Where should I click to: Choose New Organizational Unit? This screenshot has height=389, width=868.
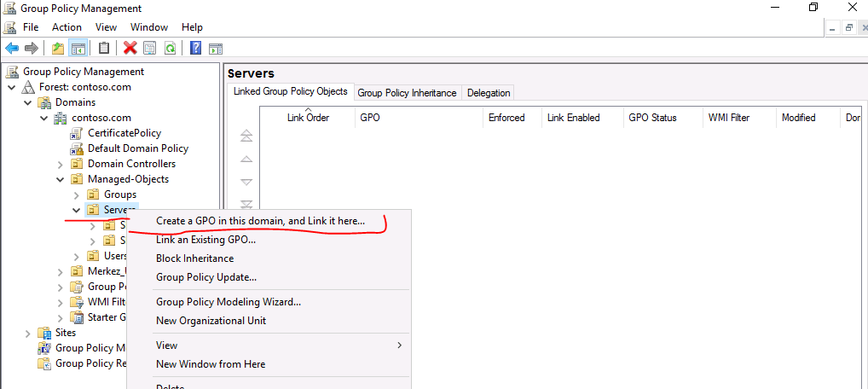[x=269, y=321]
